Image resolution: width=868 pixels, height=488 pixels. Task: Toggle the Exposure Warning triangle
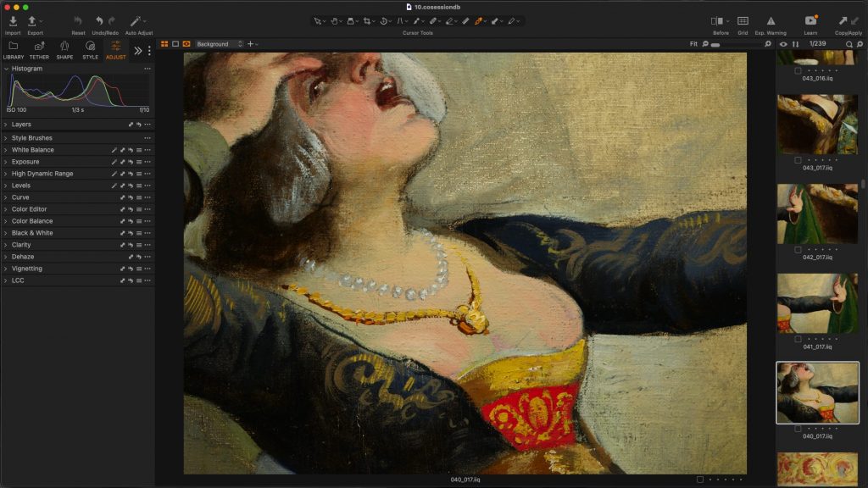pos(771,21)
